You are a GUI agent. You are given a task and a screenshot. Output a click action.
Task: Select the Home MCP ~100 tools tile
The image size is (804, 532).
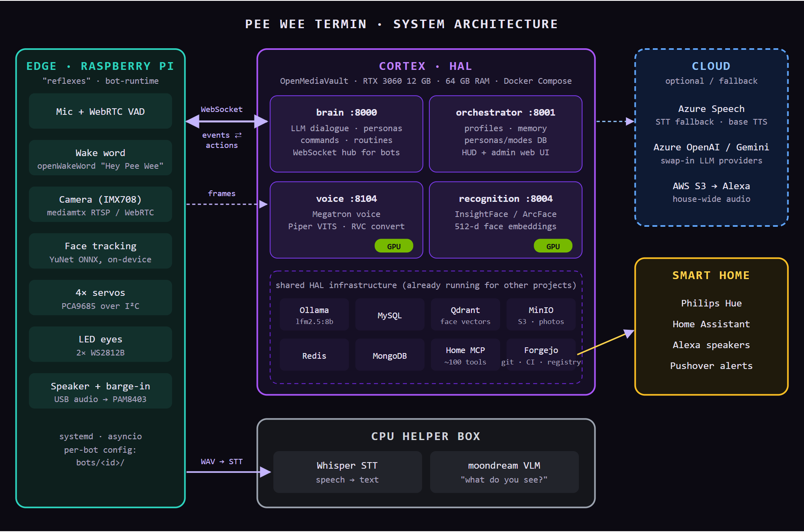(465, 355)
